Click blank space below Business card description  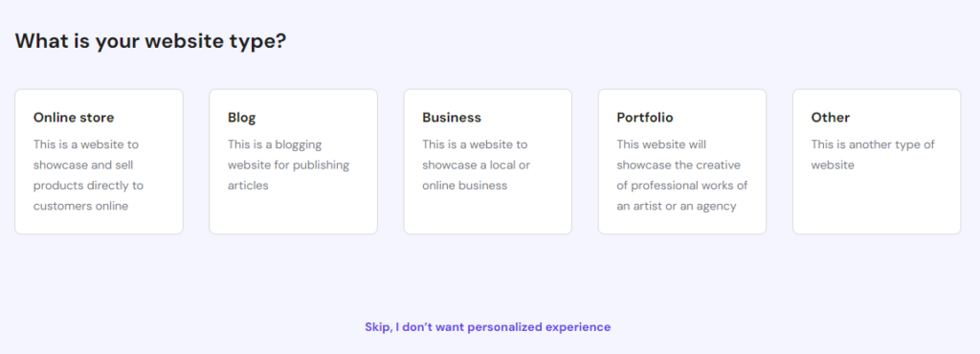point(487,212)
